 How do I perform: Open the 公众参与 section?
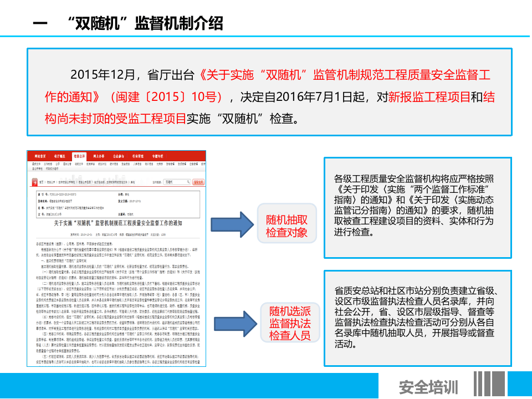[117, 156]
